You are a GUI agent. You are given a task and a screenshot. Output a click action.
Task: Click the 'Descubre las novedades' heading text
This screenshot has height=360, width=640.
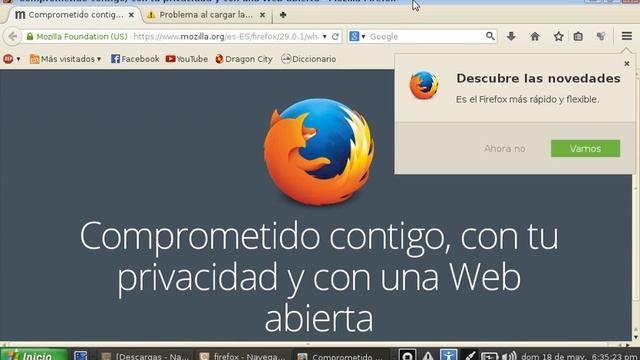[538, 78]
